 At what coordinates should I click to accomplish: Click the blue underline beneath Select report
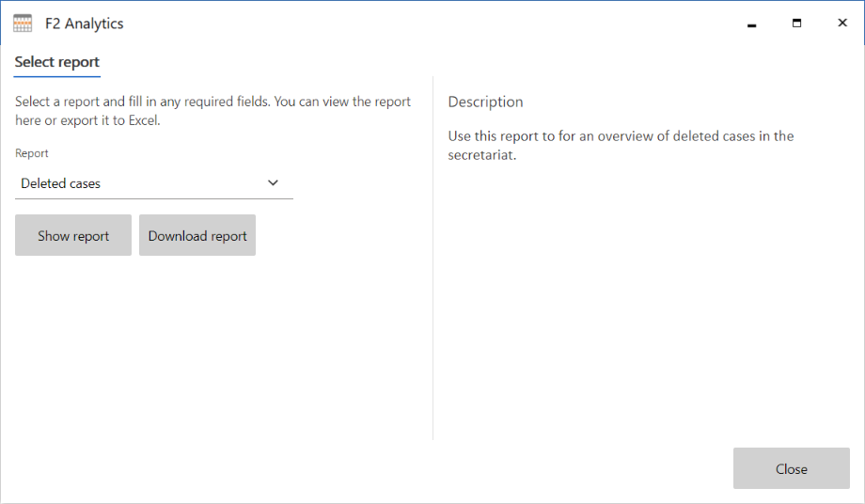[57, 76]
